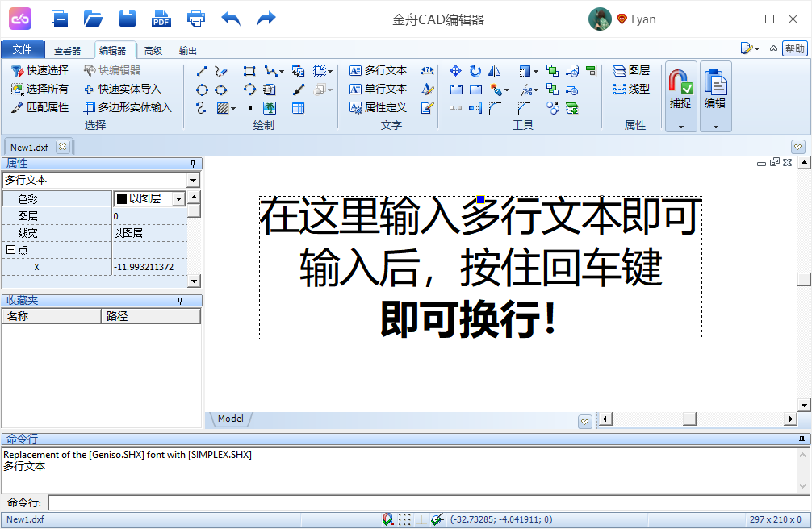This screenshot has height=529, width=812.
Task: Select the Line drawing tool
Action: (x=202, y=71)
